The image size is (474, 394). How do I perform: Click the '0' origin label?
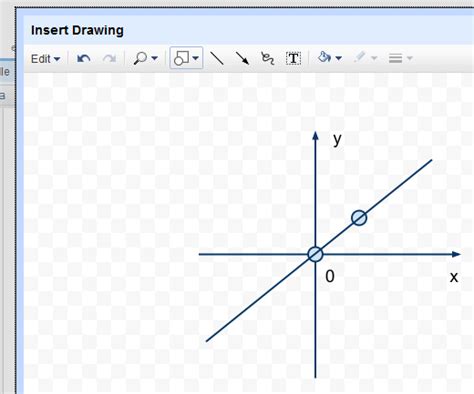(x=330, y=276)
